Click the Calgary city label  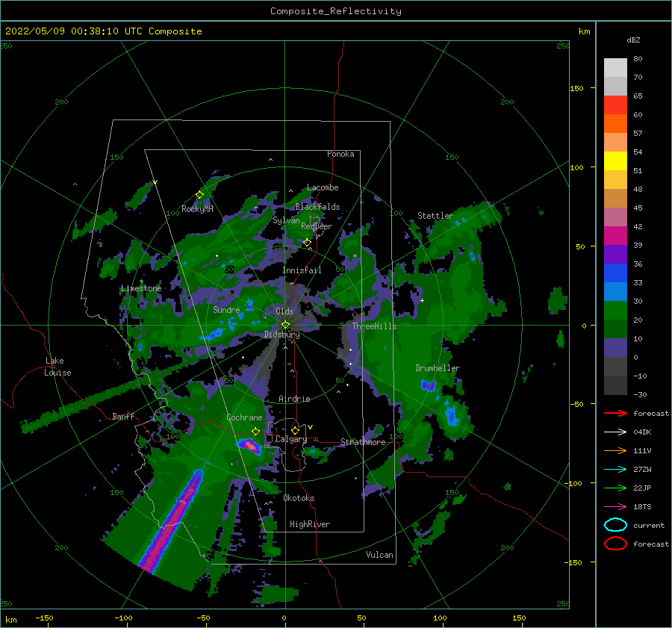(291, 439)
